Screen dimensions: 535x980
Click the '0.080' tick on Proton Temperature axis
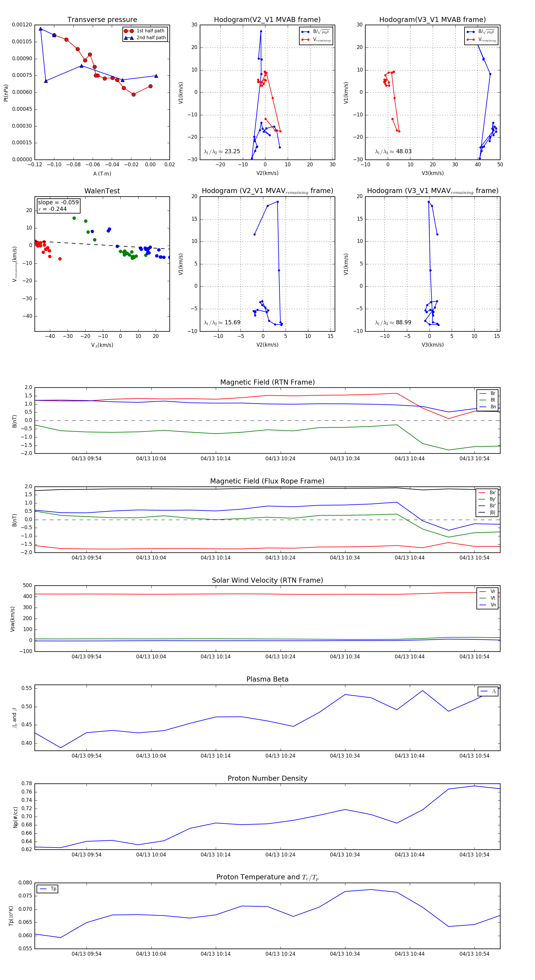25,883
